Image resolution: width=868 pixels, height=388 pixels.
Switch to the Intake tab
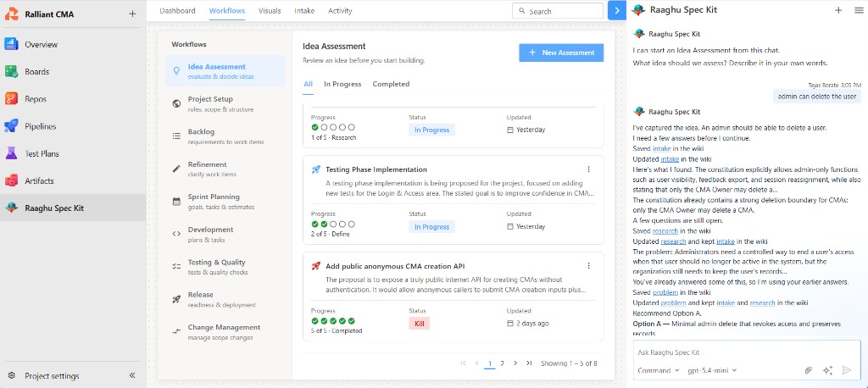[304, 10]
